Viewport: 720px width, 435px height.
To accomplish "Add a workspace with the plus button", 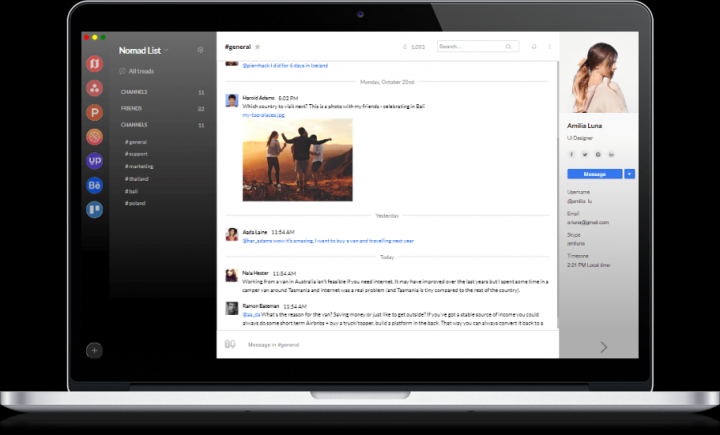I will (x=94, y=350).
